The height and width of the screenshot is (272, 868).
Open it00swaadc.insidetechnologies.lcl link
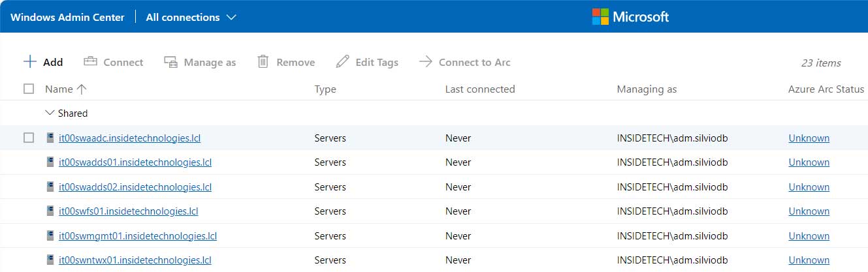[x=130, y=138]
